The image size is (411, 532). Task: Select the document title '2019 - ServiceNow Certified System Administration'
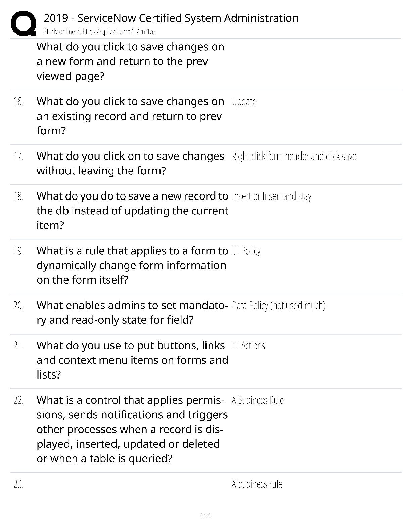pyautogui.click(x=171, y=18)
